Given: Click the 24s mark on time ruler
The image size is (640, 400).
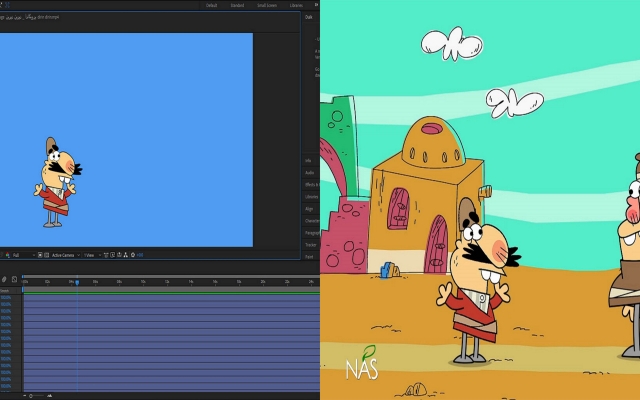Looking at the screenshot, I should [x=311, y=282].
